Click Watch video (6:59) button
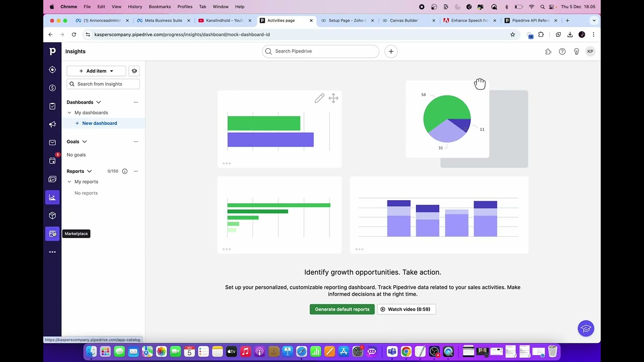Viewport: 644px width, 362px height. point(406,309)
